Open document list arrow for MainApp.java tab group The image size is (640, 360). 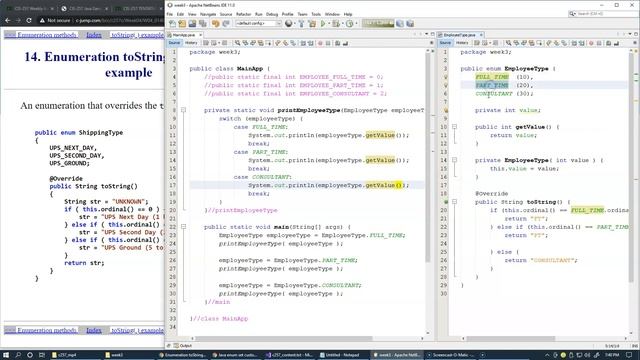point(427,34)
